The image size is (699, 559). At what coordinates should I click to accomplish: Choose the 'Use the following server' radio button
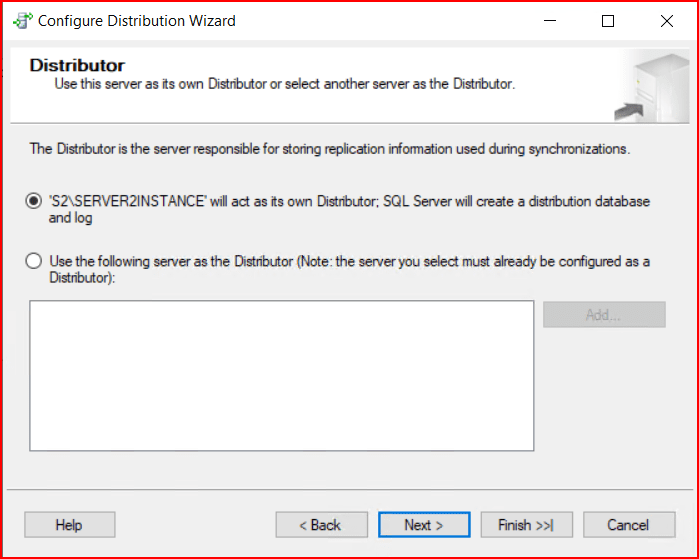click(34, 262)
